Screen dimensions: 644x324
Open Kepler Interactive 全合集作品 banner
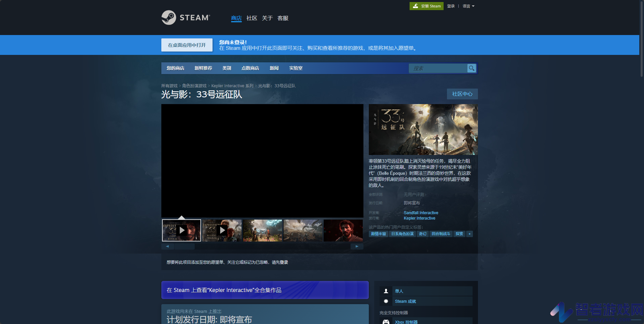(x=265, y=290)
